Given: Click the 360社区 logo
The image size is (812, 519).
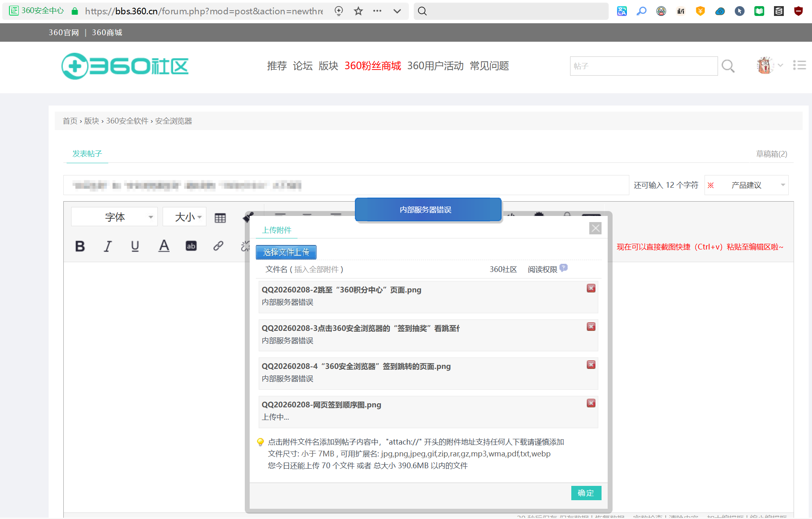Looking at the screenshot, I should point(125,66).
